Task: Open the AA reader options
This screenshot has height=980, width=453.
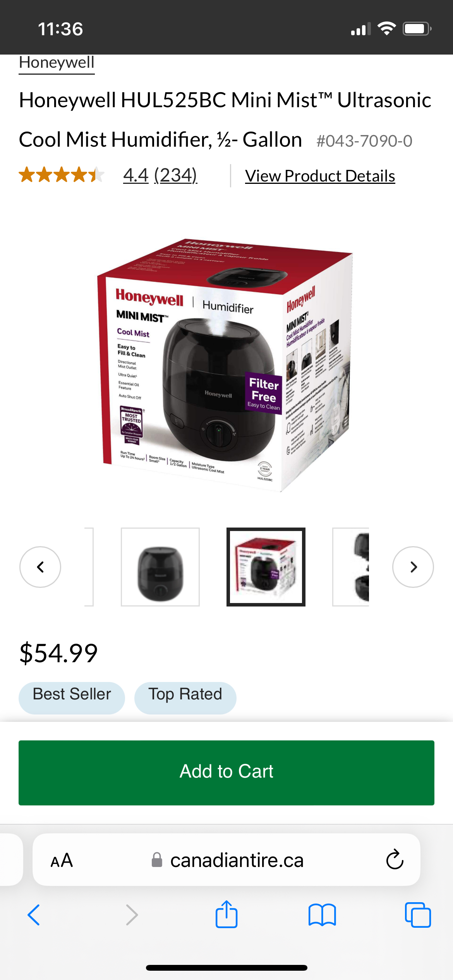Action: tap(62, 860)
